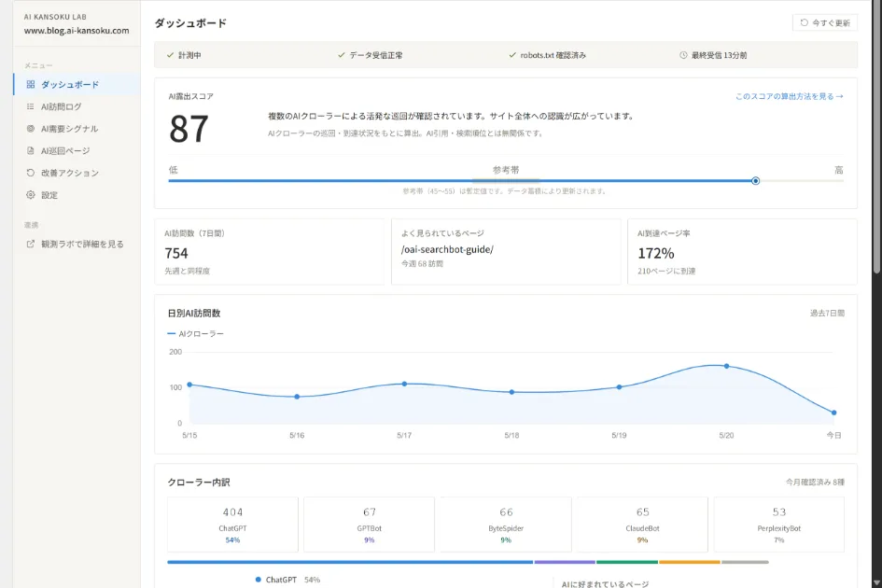Click the 先週と同程度 text
Viewport: 882px width, 588px height.
(x=188, y=271)
